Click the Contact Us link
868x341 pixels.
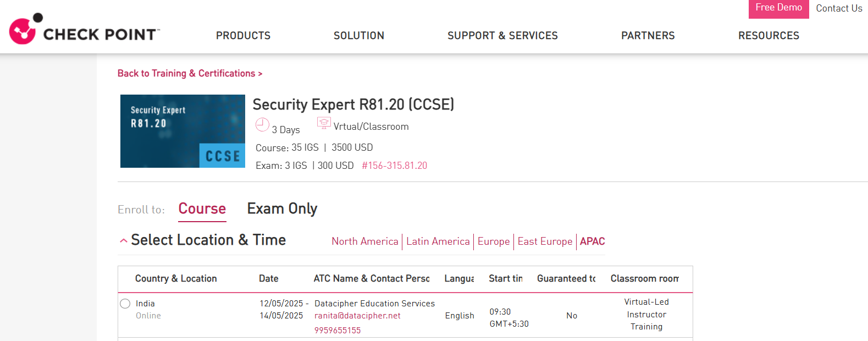tap(839, 8)
